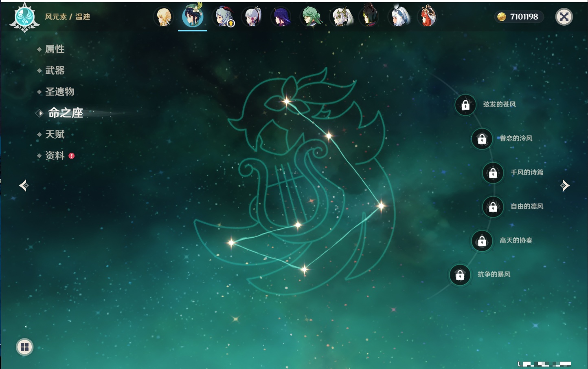Click the leftmost star of the constellation
Screen dimensions: 588x369
[x=231, y=243]
